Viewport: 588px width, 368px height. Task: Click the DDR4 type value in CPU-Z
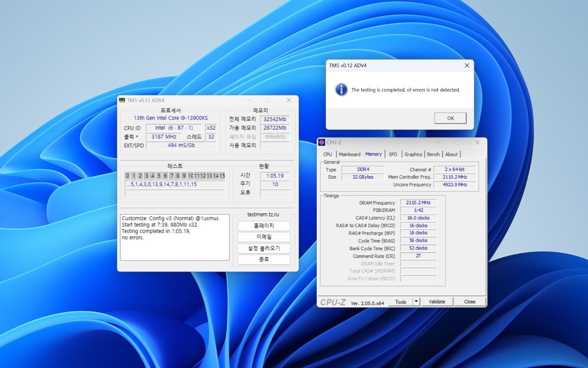click(x=363, y=169)
